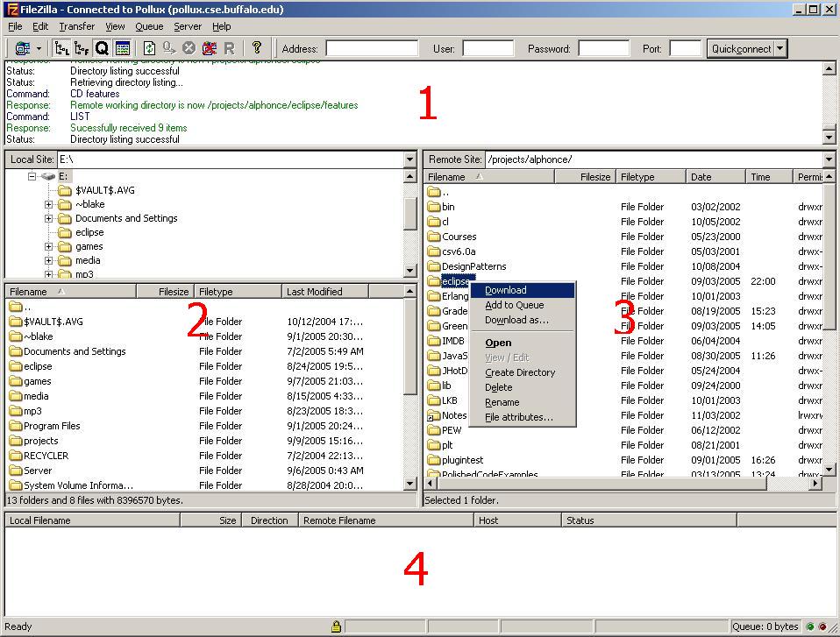Click the Help question mark icon
Screen dimensions: 840x637
(256, 48)
